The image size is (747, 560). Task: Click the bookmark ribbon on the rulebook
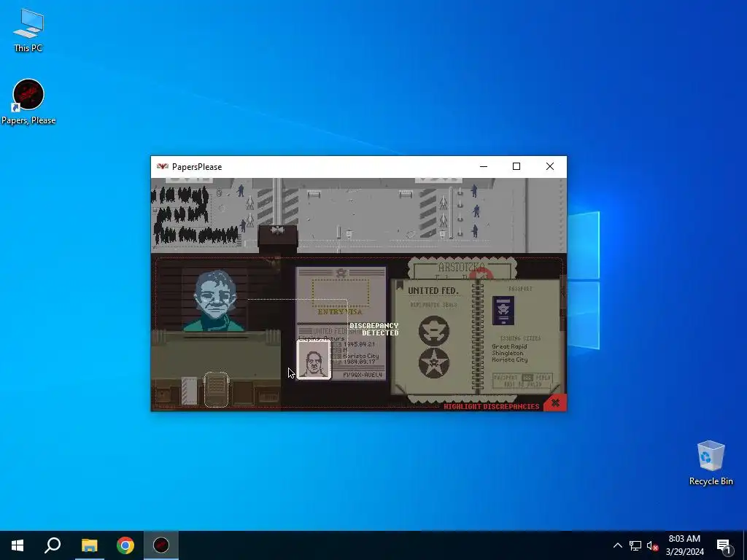point(400,285)
